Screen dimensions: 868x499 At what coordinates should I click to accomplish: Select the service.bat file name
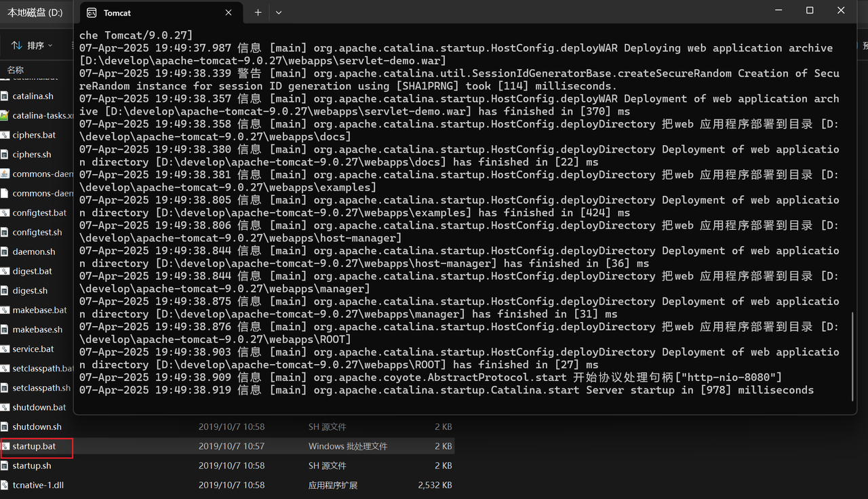[x=33, y=349]
